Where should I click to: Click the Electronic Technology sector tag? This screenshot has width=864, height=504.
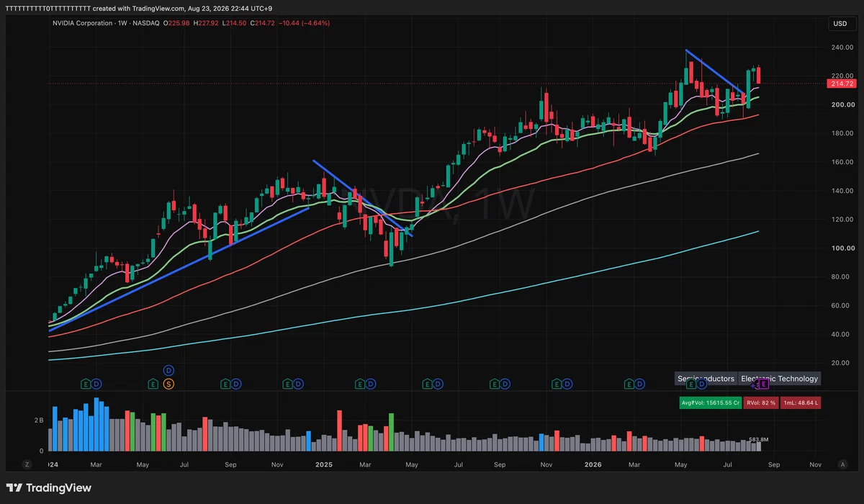pyautogui.click(x=780, y=379)
